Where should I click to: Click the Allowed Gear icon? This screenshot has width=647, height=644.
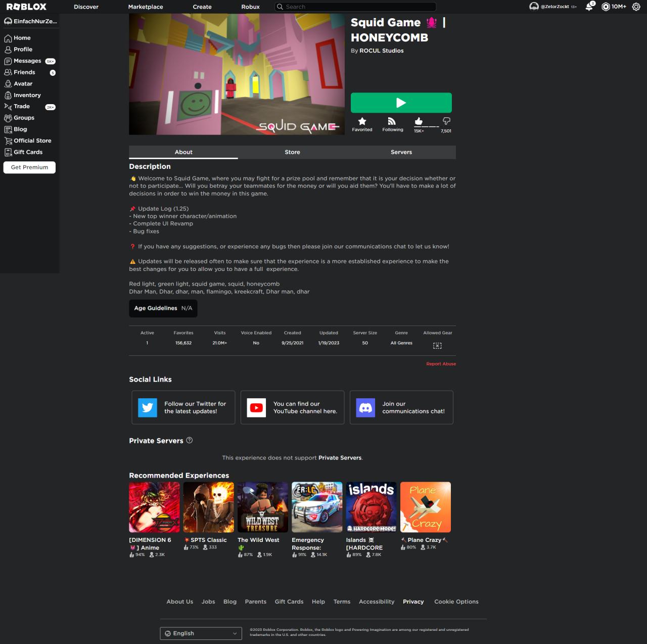coord(437,346)
